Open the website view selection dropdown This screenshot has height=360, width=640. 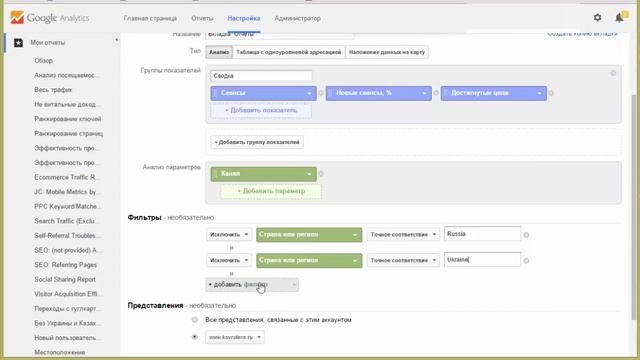235,337
